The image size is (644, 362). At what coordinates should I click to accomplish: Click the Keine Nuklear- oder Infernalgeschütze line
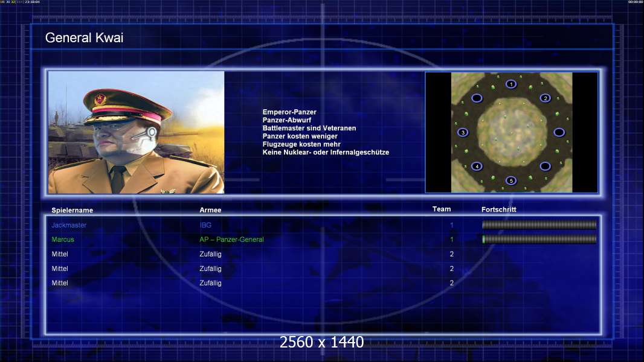coord(326,152)
